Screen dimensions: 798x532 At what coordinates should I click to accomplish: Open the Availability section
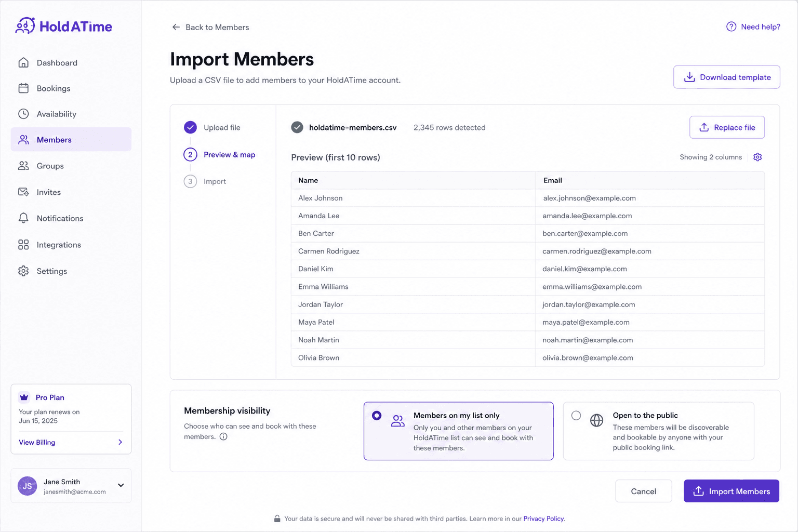click(x=71, y=114)
